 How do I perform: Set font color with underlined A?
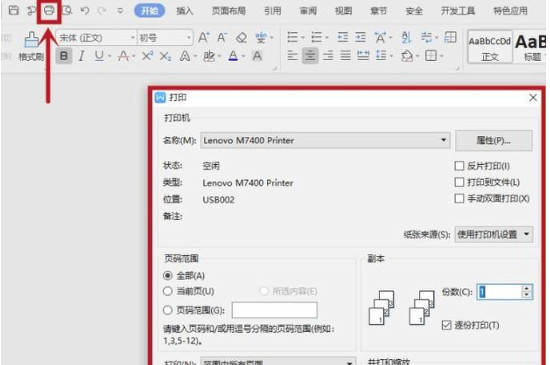point(233,56)
